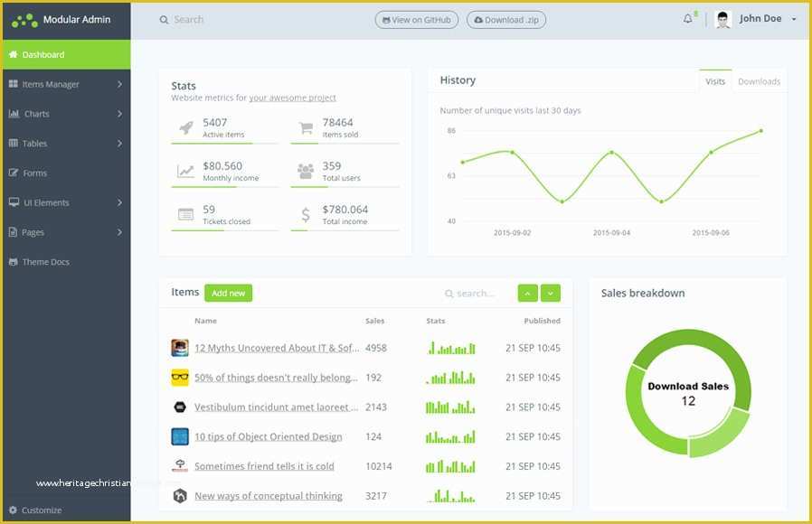Click the Pages document icon
Image resolution: width=812 pixels, height=524 pixels.
point(13,232)
